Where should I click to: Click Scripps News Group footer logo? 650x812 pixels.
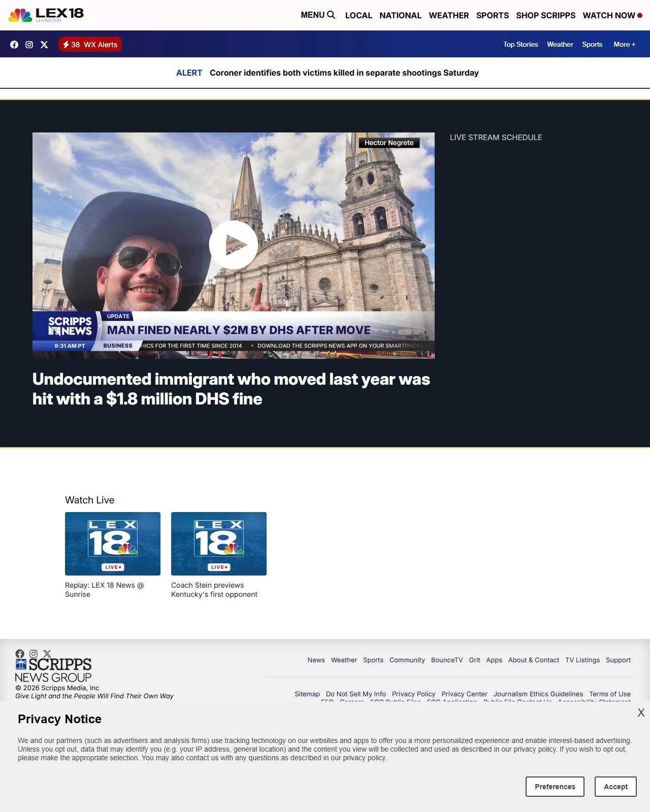[x=53, y=670]
